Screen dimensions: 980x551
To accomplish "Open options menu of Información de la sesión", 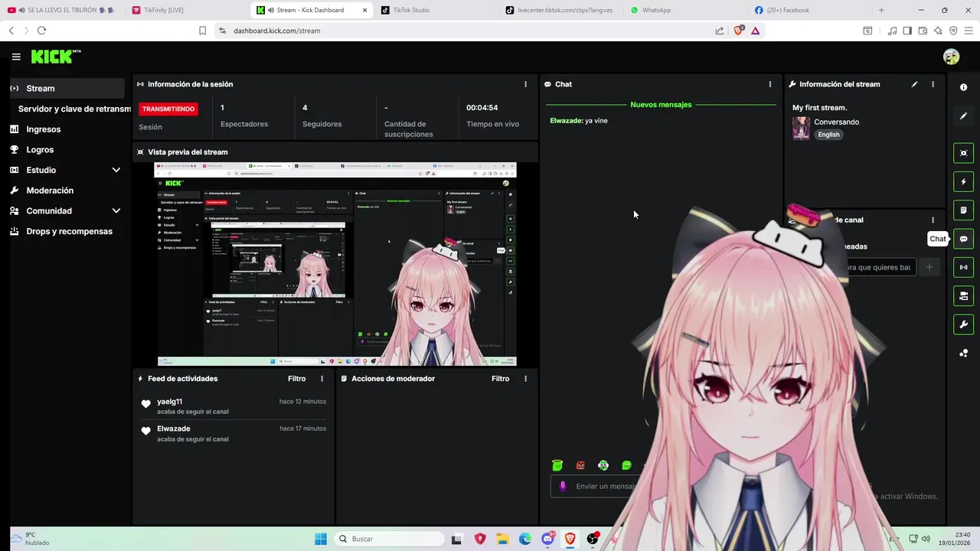I will (x=525, y=84).
